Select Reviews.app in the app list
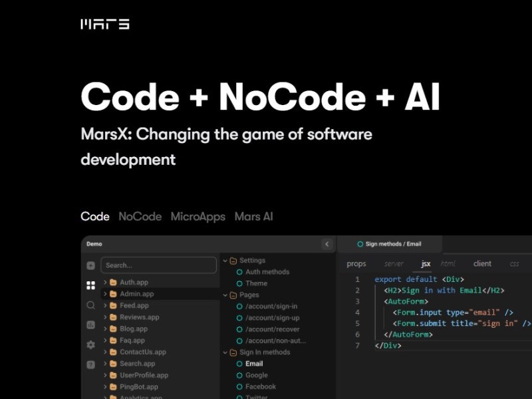The image size is (532, 399). pyautogui.click(x=140, y=317)
